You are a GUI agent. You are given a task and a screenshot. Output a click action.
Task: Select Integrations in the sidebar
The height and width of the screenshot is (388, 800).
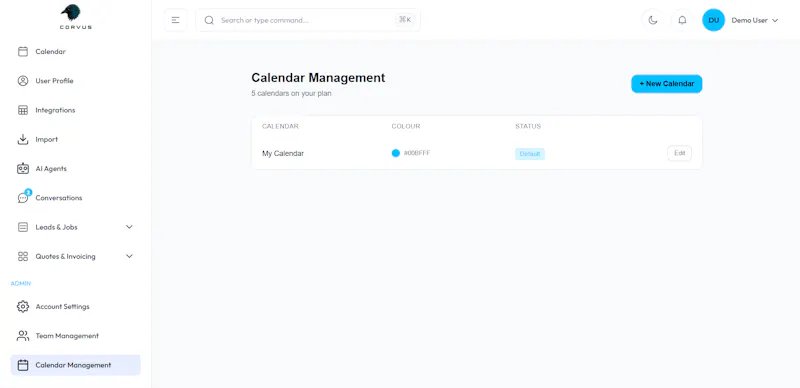55,110
